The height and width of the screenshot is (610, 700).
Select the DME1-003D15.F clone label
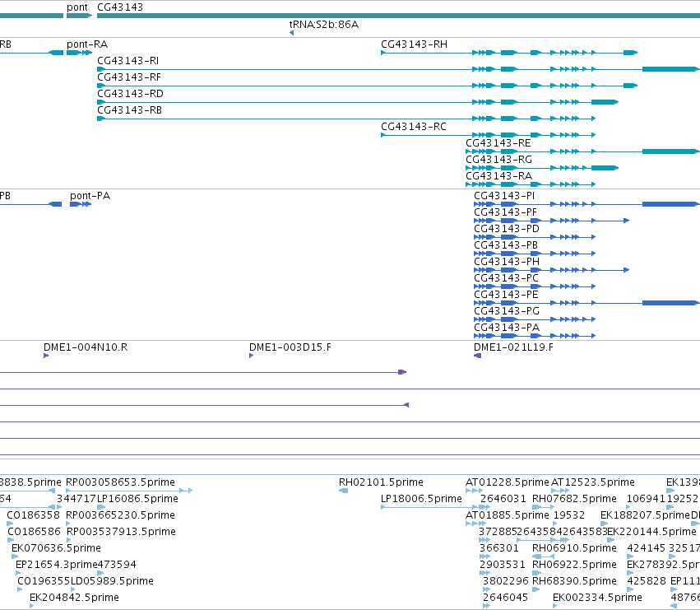coord(290,347)
